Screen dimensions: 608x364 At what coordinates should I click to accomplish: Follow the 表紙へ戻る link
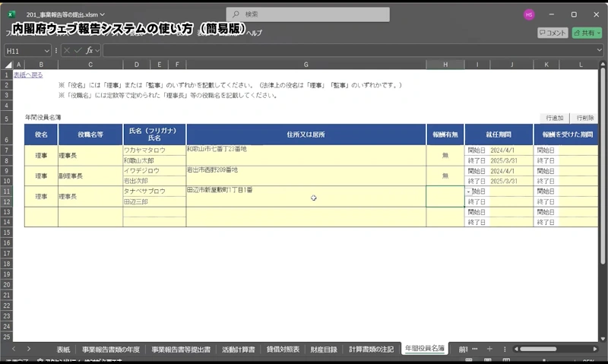point(28,75)
